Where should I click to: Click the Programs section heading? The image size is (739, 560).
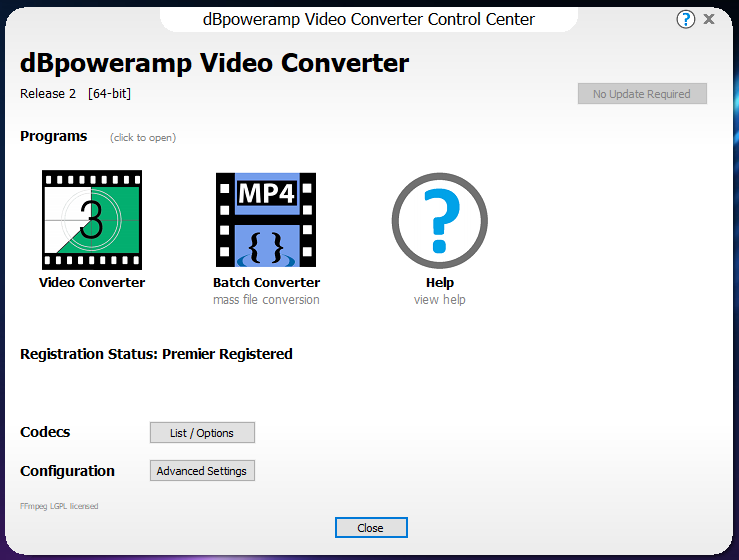click(x=54, y=136)
